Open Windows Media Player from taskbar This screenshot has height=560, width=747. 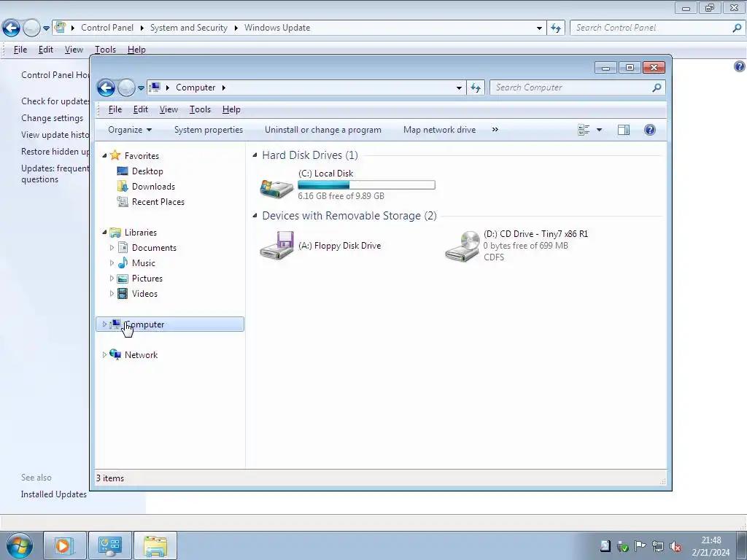click(64, 545)
